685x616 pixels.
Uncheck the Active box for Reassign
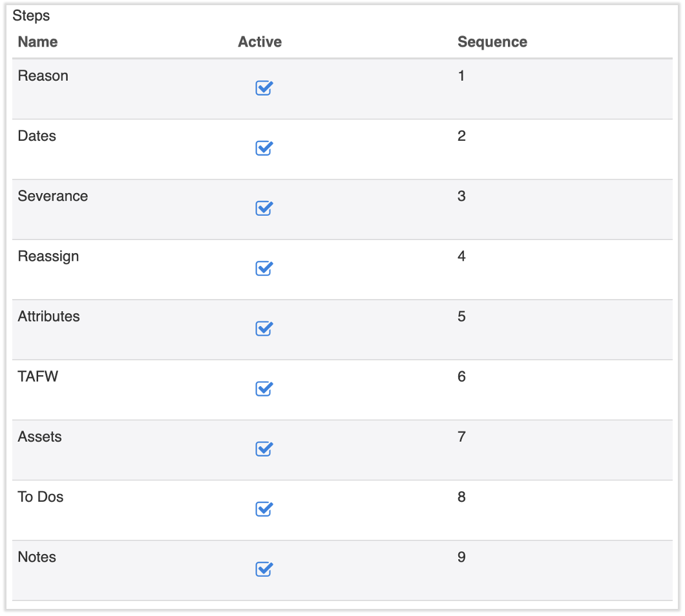coord(264,269)
